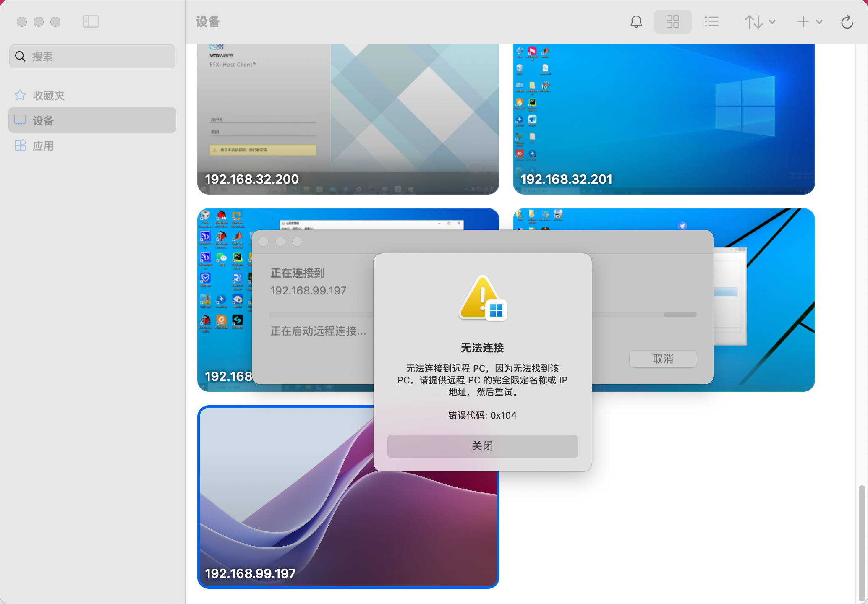Image resolution: width=868 pixels, height=604 pixels.
Task: Switch to list view layout
Action: [x=711, y=22]
